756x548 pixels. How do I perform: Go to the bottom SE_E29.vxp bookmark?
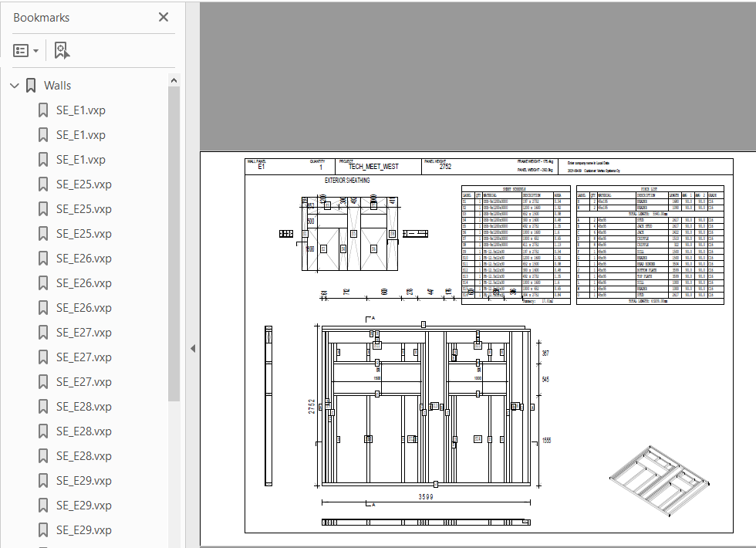(83, 530)
